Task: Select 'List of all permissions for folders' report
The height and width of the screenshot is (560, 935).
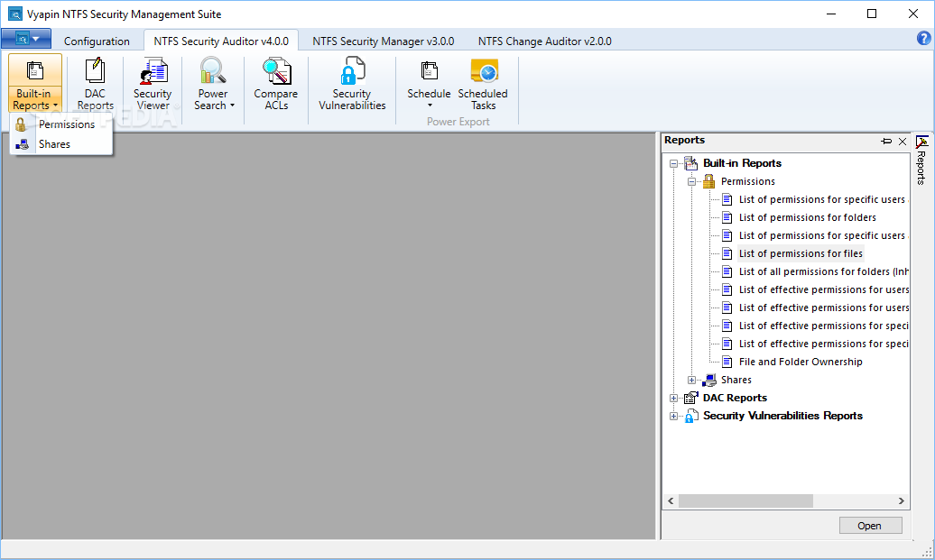Action: coord(823,271)
